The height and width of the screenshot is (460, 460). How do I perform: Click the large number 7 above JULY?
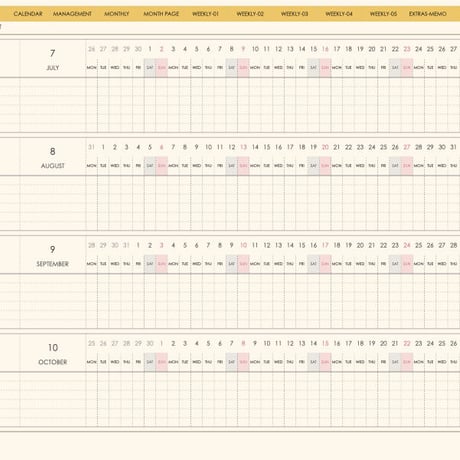point(53,53)
